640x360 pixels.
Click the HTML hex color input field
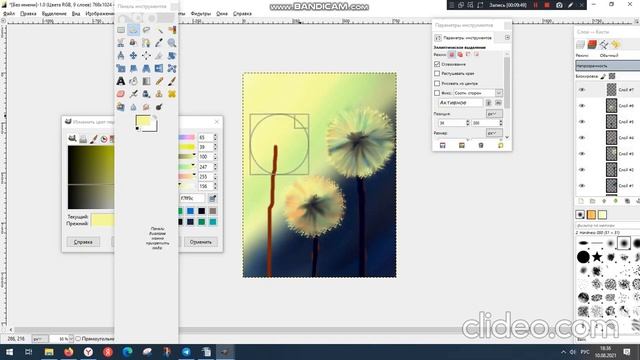[x=192, y=198]
